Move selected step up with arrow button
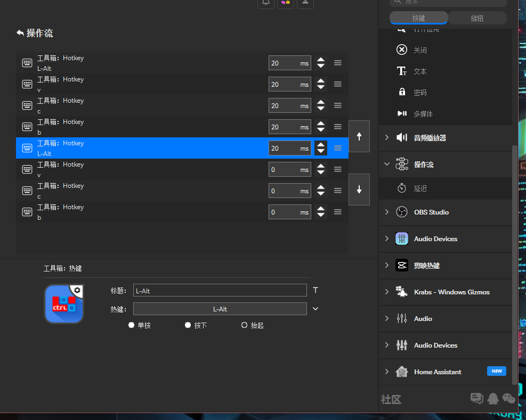This screenshot has width=526, height=420. click(359, 136)
